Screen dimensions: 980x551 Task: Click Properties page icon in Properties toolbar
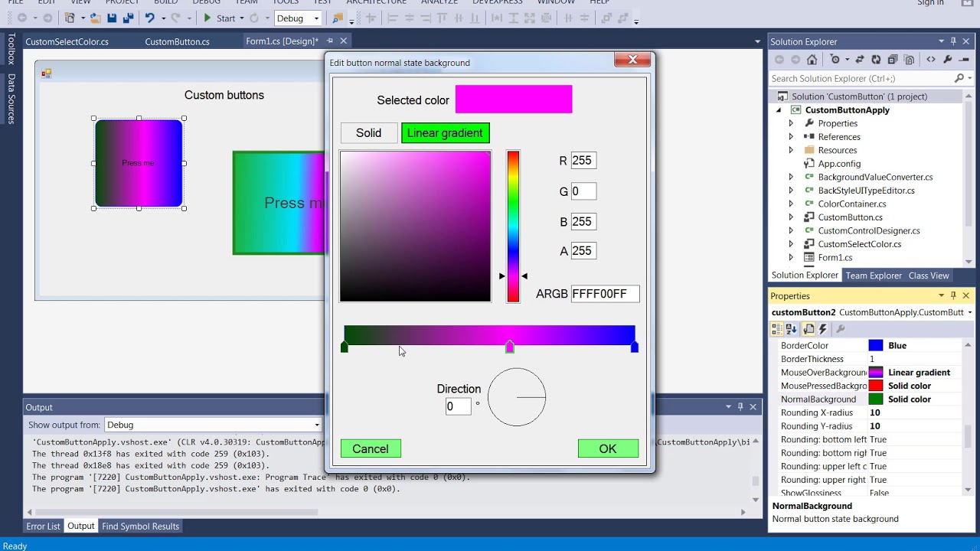[808, 329]
